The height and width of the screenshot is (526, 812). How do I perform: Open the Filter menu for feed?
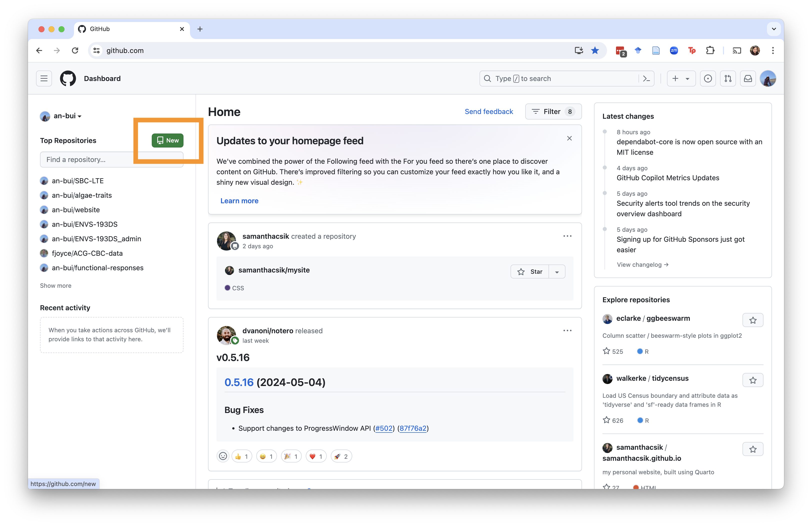tap(553, 111)
